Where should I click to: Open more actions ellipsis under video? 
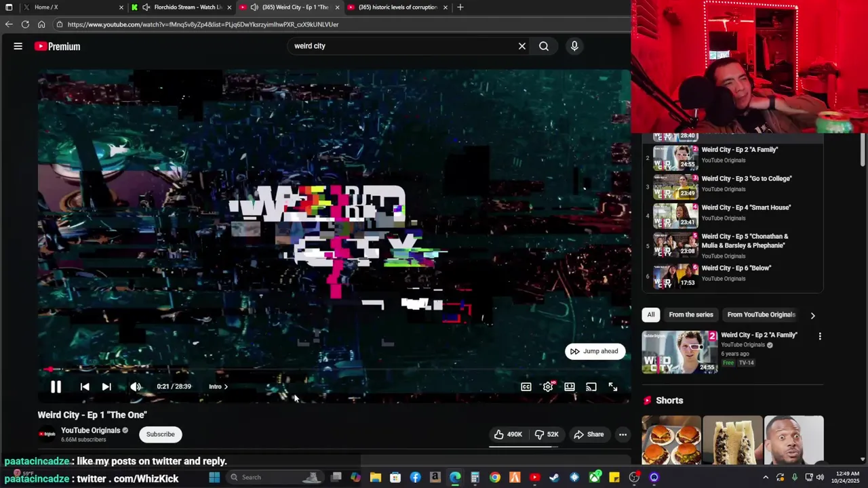(x=623, y=434)
